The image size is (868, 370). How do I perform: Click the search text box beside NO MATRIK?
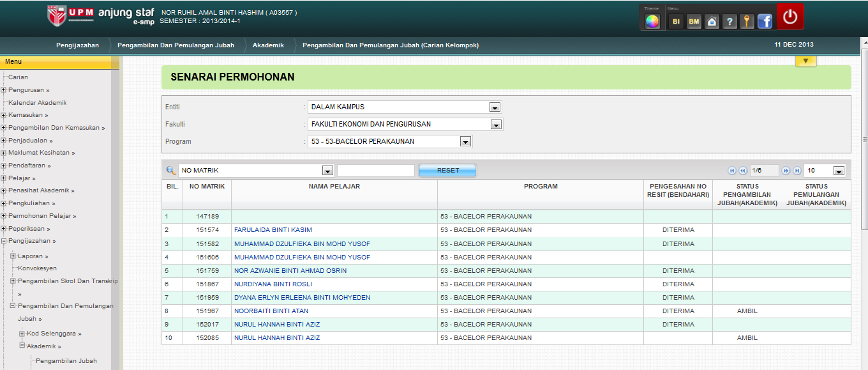tap(376, 171)
